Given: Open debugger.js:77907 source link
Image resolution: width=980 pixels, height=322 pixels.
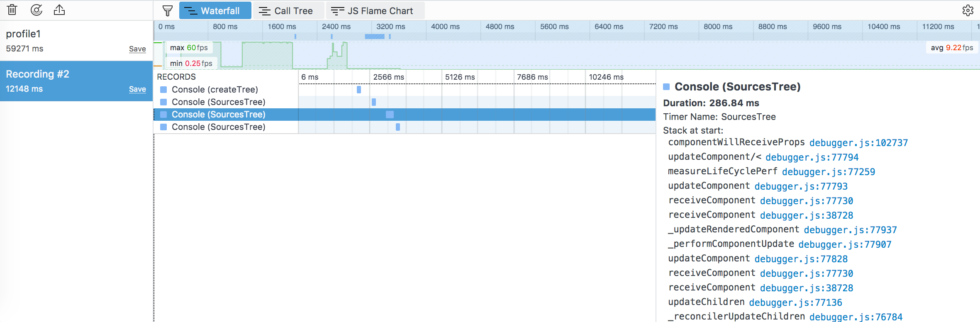Looking at the screenshot, I should click(845, 244).
